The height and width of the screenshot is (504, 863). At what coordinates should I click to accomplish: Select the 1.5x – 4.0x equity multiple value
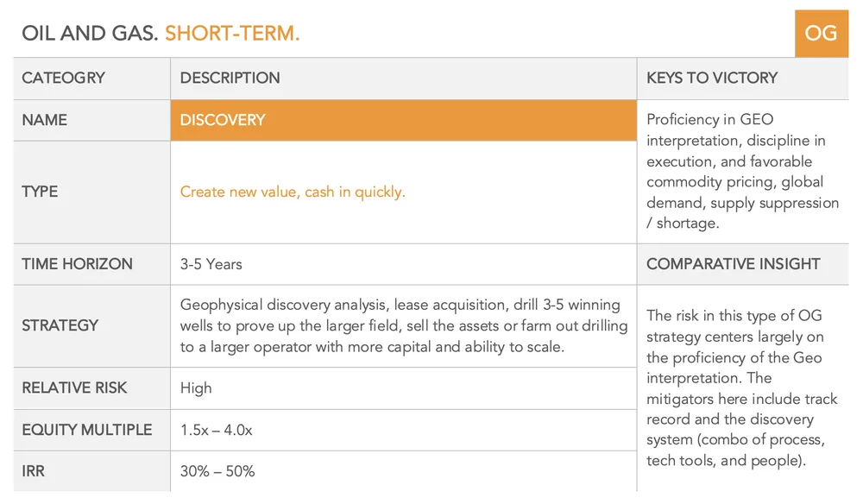[x=217, y=430]
